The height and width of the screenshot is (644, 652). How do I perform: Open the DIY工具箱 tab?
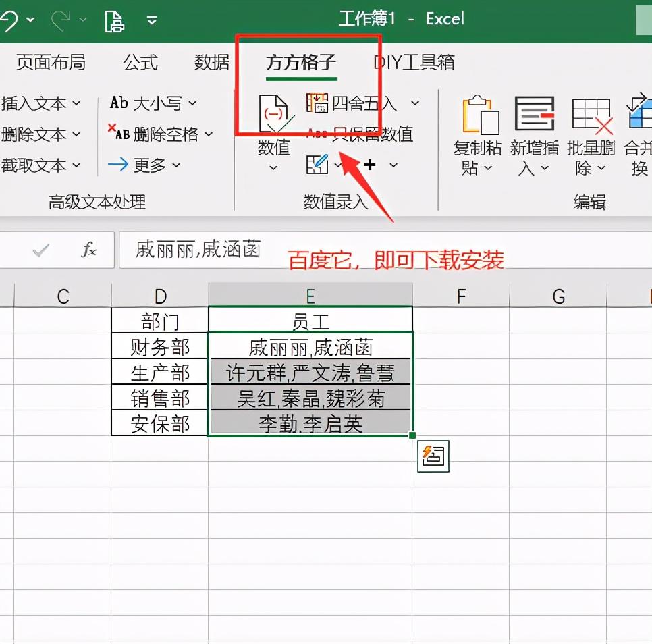[x=414, y=62]
